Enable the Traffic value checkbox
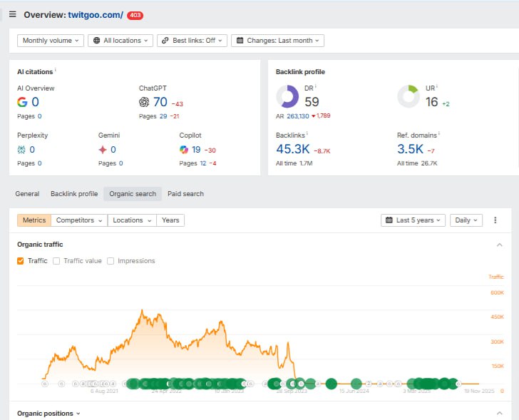 coord(57,261)
